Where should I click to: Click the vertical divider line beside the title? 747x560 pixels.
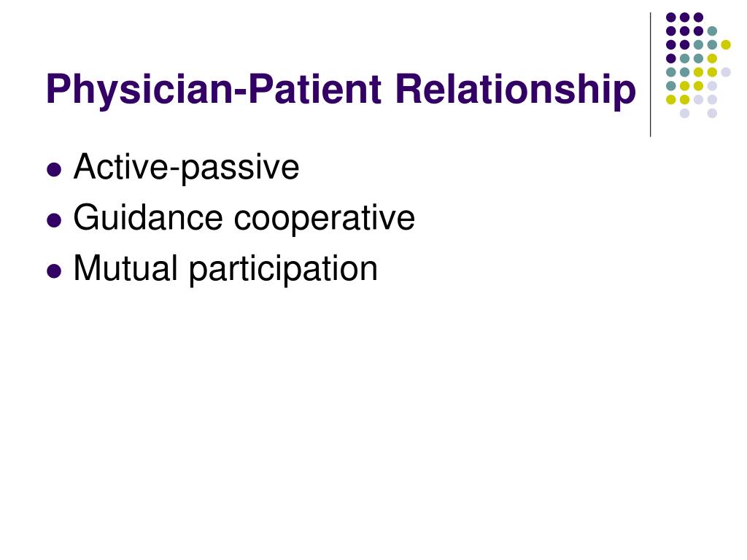[650, 75]
